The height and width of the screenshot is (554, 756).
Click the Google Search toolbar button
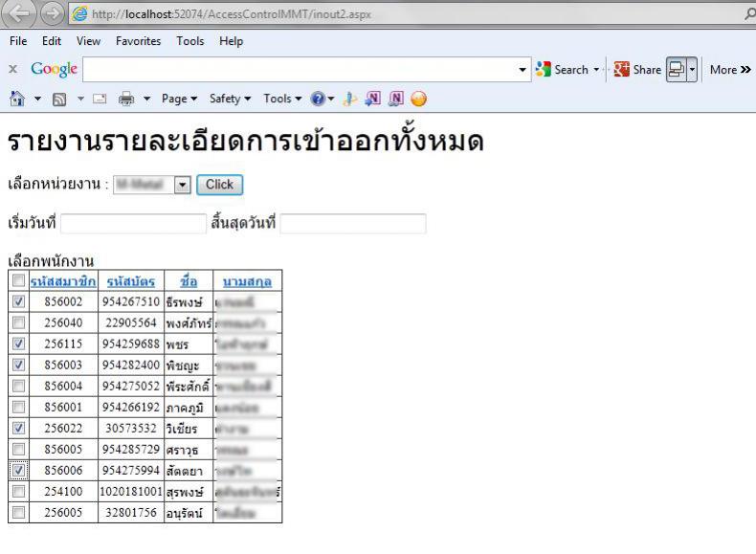click(x=562, y=70)
